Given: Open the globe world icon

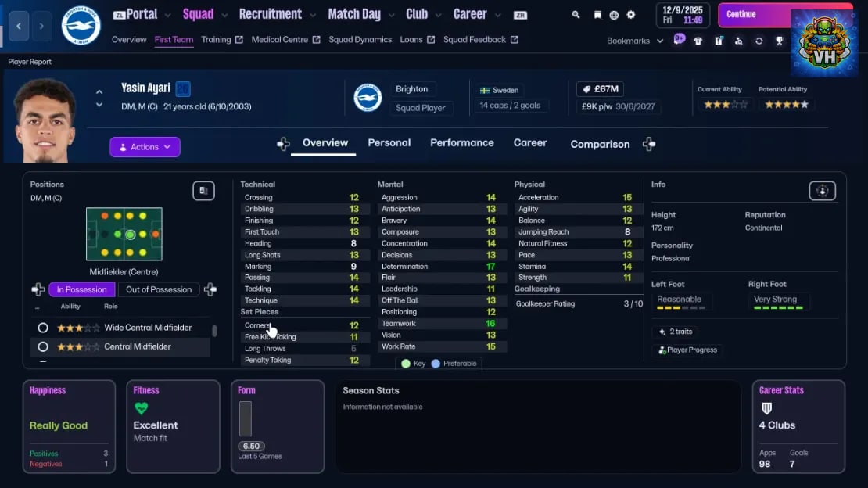Looking at the screenshot, I should [x=614, y=15].
